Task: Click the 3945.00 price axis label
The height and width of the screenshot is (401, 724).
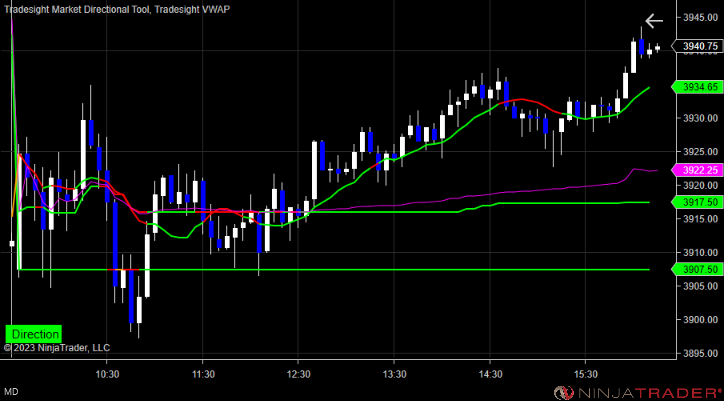Action: click(x=700, y=18)
